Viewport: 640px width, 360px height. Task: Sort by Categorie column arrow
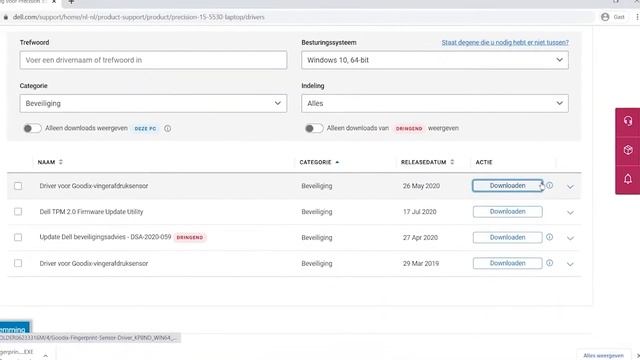point(337,162)
